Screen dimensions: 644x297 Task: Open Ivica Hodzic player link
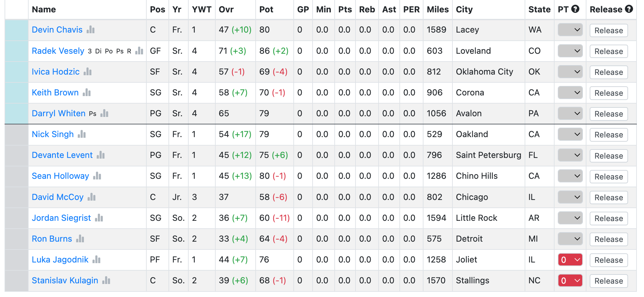(56, 72)
